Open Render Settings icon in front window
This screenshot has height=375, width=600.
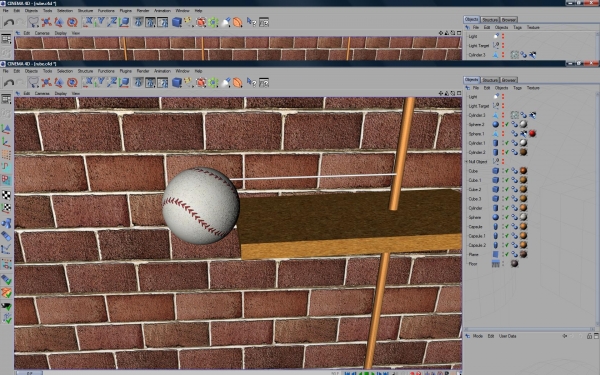tap(163, 82)
